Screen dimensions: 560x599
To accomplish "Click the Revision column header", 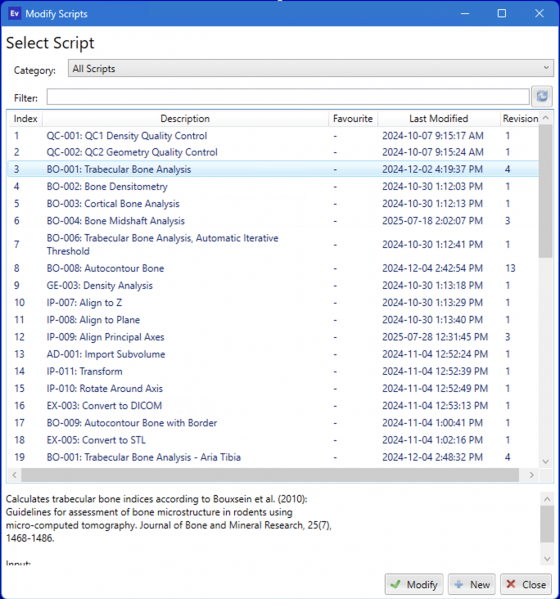I will coord(520,119).
